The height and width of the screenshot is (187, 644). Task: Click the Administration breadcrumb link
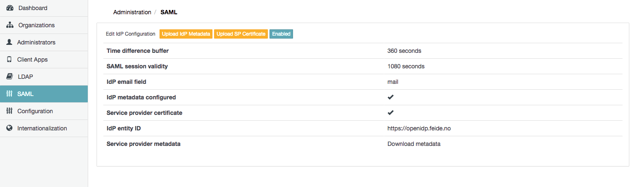click(x=132, y=12)
